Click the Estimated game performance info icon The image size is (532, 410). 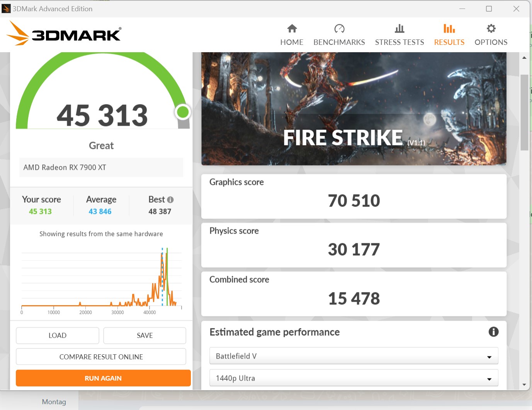493,331
